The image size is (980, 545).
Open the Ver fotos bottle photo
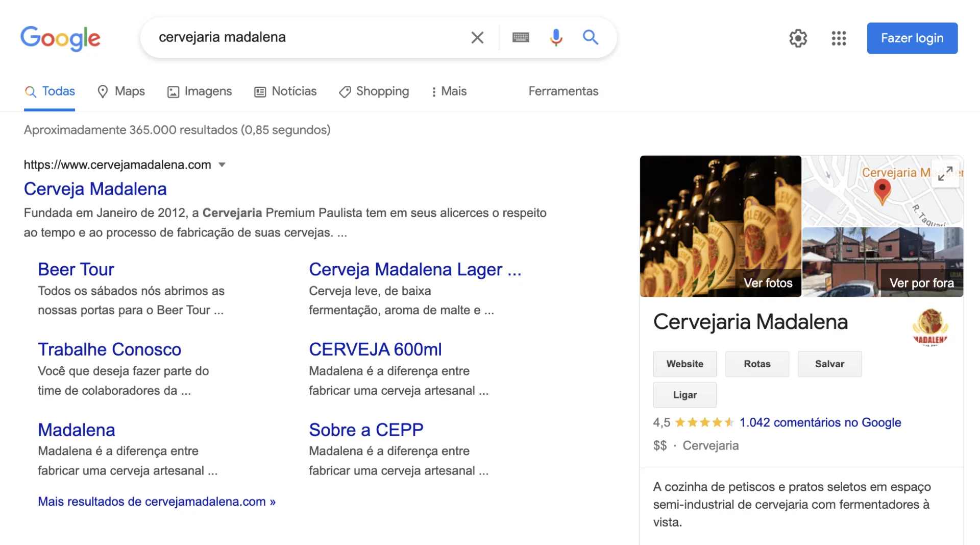tap(720, 226)
